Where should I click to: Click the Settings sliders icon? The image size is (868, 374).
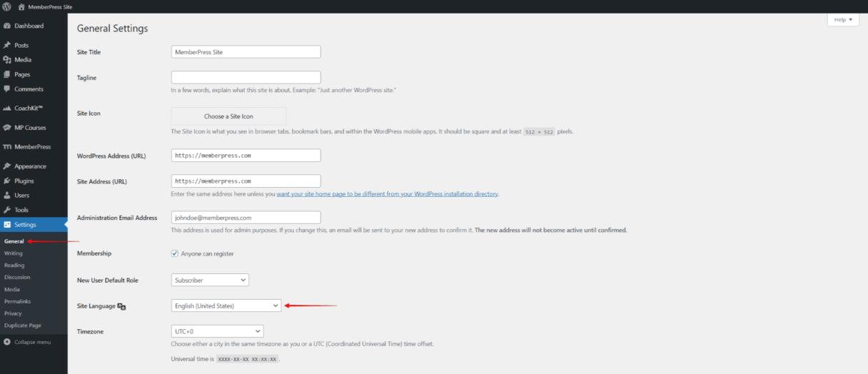point(6,225)
